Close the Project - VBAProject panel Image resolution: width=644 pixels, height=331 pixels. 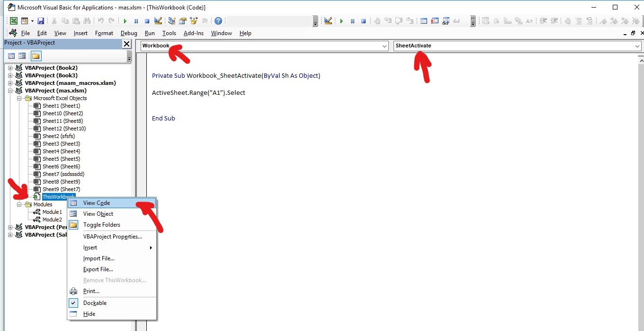(x=126, y=44)
